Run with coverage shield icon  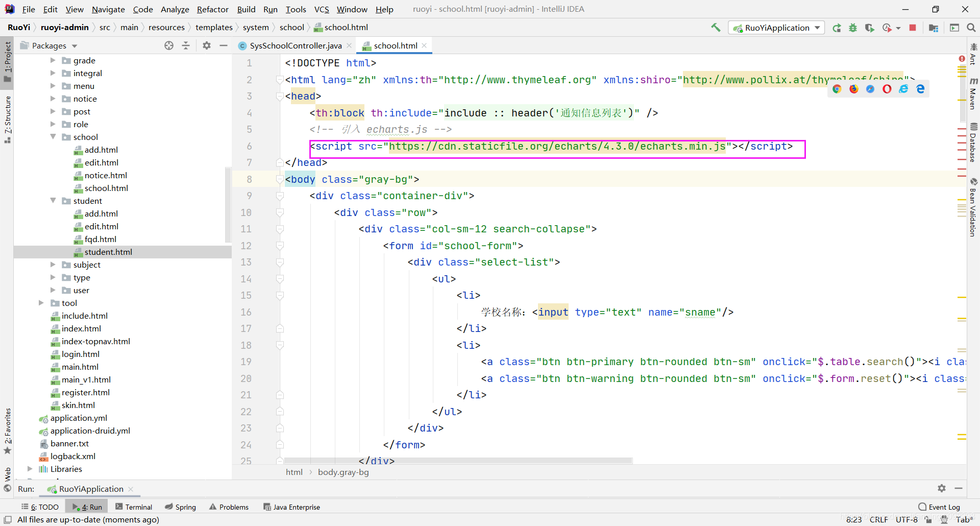(x=869, y=28)
